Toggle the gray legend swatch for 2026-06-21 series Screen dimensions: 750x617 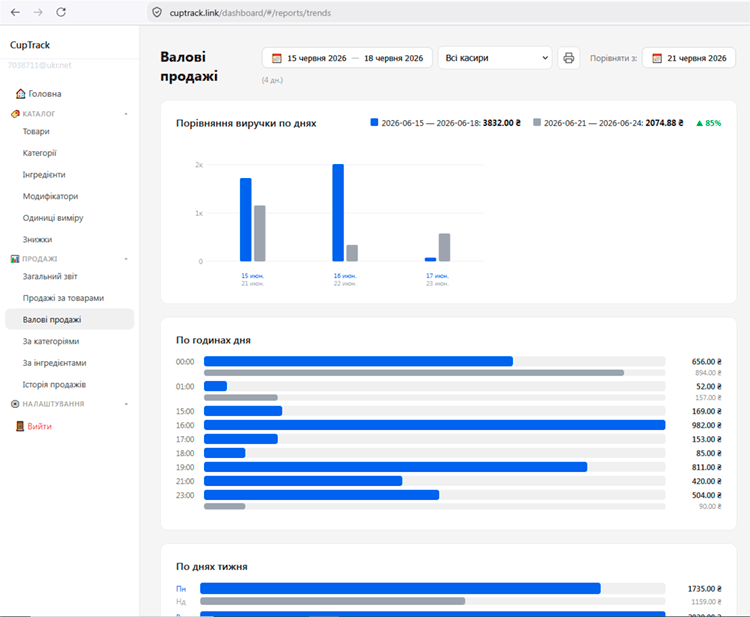pyautogui.click(x=537, y=122)
